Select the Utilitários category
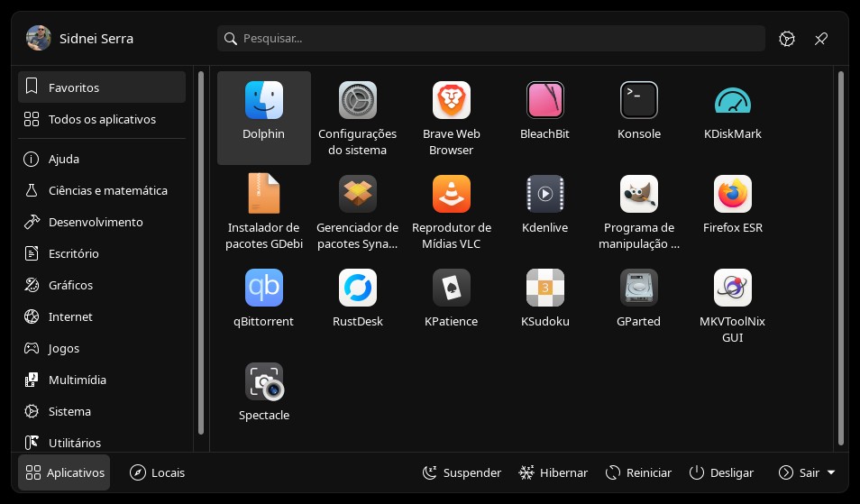Image resolution: width=860 pixels, height=504 pixels. (x=102, y=442)
